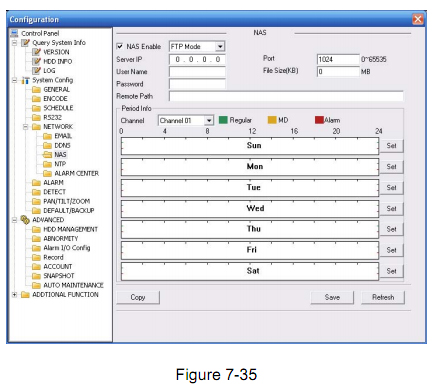Image resolution: width=437 pixels, height=390 pixels.
Task: Click the File Size input field
Action: pyautogui.click(x=338, y=72)
